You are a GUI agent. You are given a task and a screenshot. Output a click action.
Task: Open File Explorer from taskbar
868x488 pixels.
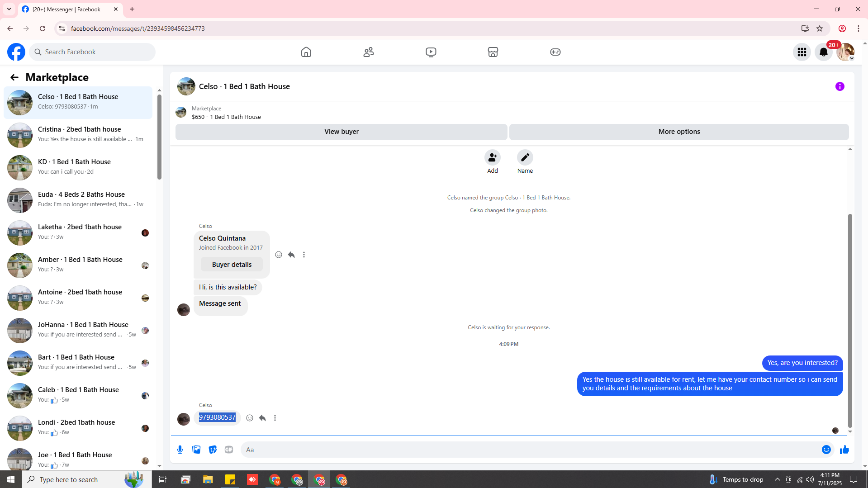[208, 479]
